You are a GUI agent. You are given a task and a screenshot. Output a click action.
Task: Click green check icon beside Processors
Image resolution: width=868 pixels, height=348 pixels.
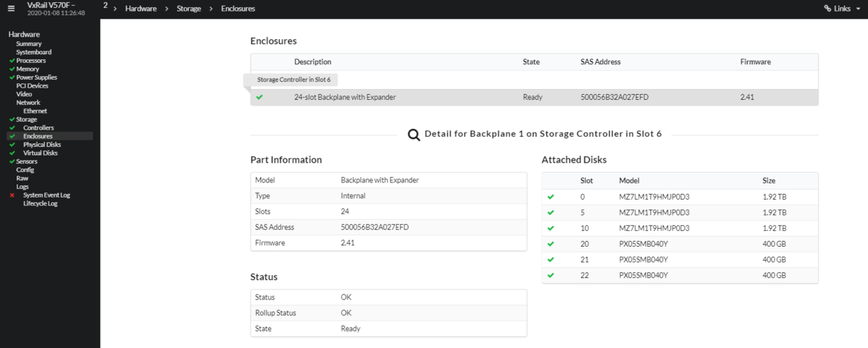pyautogui.click(x=12, y=61)
